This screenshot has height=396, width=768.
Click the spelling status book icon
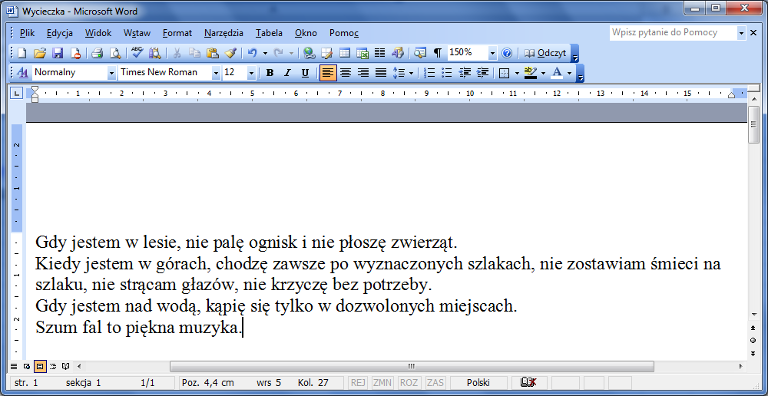[529, 383]
